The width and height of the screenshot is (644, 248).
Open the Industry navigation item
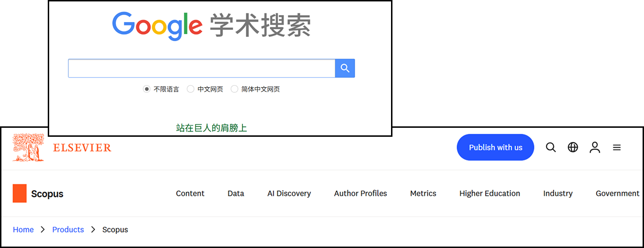tap(558, 193)
